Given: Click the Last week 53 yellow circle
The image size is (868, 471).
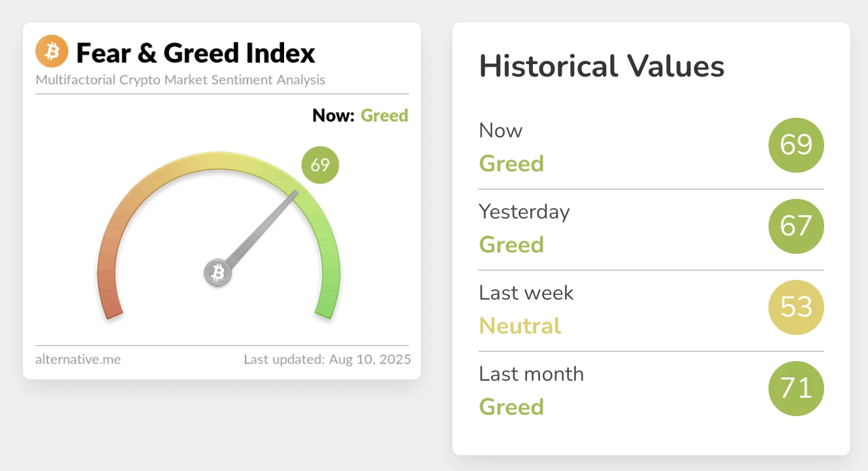Looking at the screenshot, I should (x=796, y=307).
